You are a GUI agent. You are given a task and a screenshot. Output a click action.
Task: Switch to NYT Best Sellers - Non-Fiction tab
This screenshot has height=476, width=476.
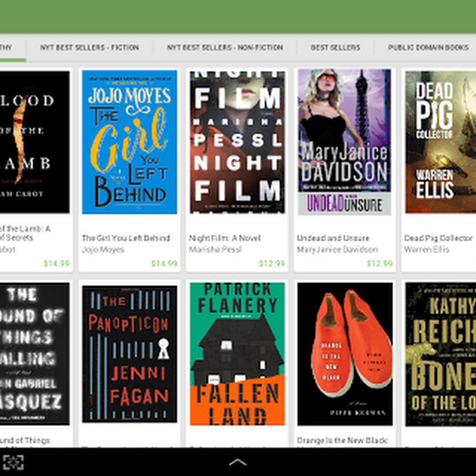pyautogui.click(x=225, y=48)
